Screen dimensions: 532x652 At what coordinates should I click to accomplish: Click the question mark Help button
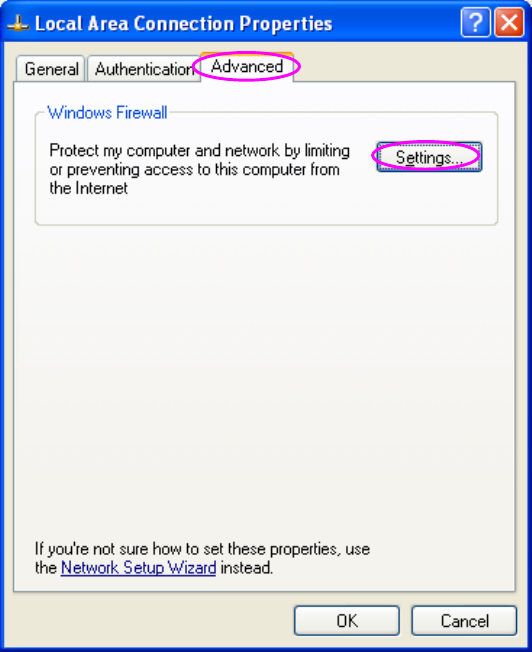(x=475, y=22)
